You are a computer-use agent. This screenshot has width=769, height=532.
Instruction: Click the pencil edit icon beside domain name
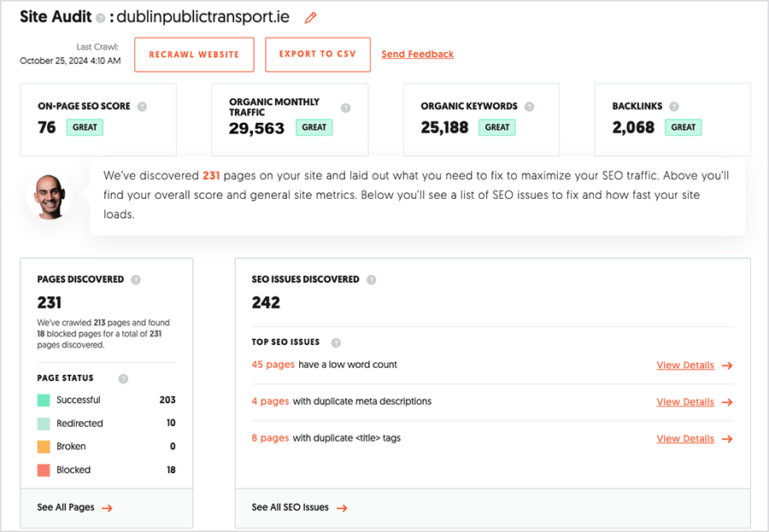310,18
